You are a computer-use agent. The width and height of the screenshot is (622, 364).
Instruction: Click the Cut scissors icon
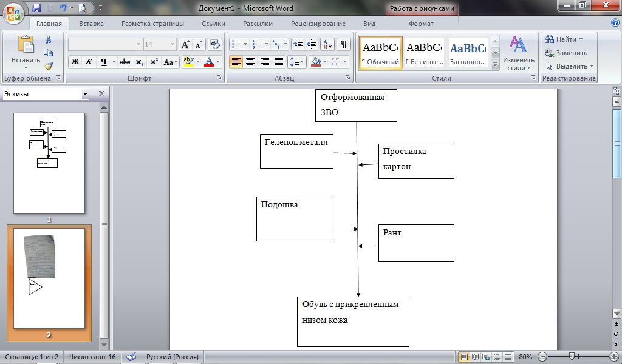coord(49,39)
